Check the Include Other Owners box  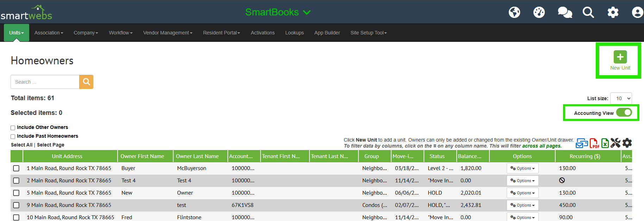(13, 128)
